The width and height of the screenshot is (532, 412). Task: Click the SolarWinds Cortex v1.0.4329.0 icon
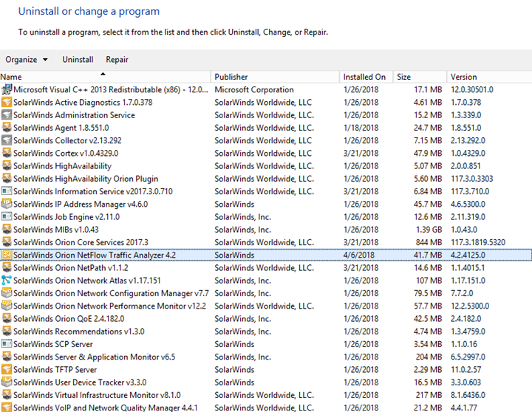tap(7, 154)
